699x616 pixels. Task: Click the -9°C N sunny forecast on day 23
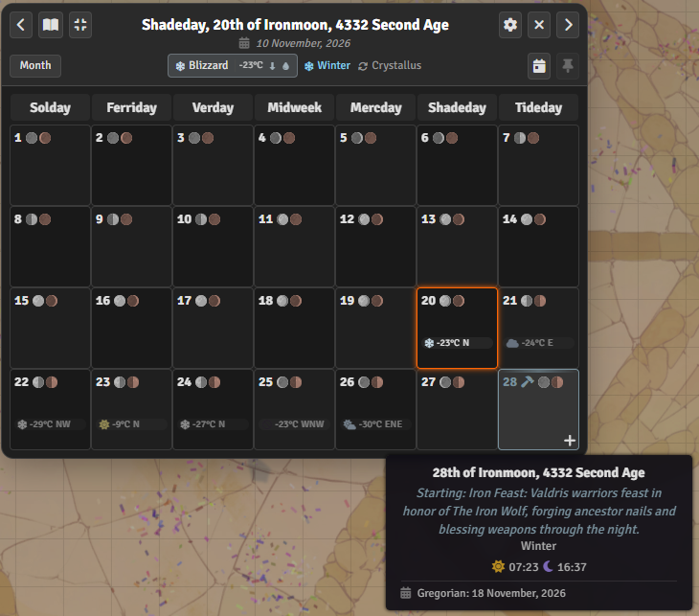point(131,424)
